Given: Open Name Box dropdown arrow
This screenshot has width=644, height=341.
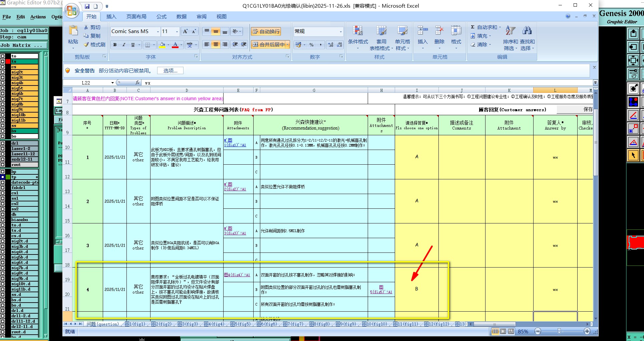Looking at the screenshot, I should coord(112,82).
